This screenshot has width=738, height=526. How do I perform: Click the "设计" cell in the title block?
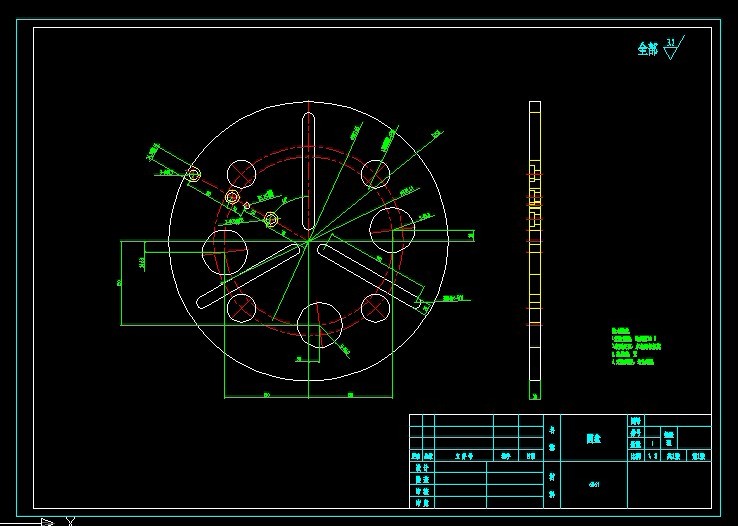422,468
